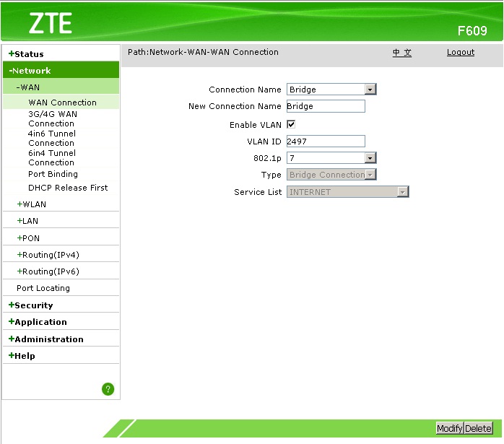Click the Delete button
The width and height of the screenshot is (504, 444).
pos(478,428)
